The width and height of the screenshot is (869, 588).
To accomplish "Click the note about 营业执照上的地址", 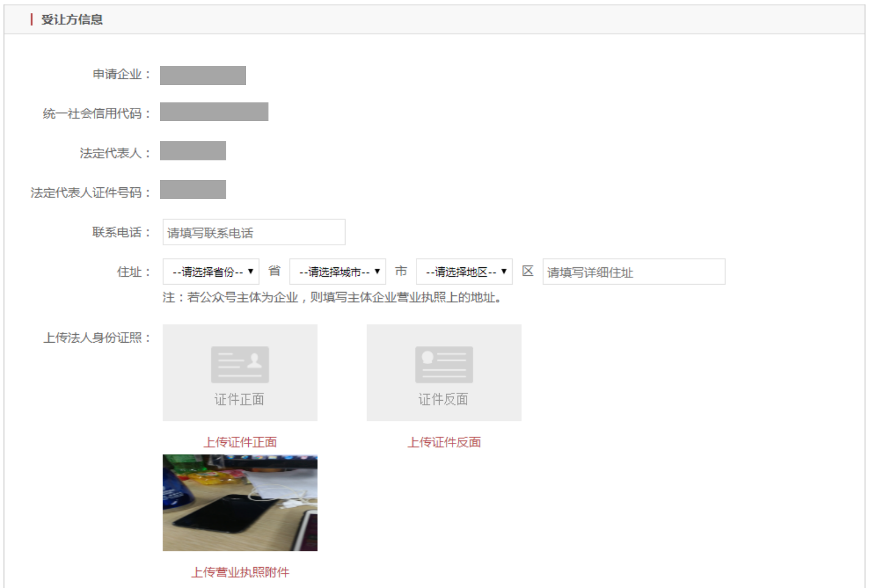I will coord(332,297).
